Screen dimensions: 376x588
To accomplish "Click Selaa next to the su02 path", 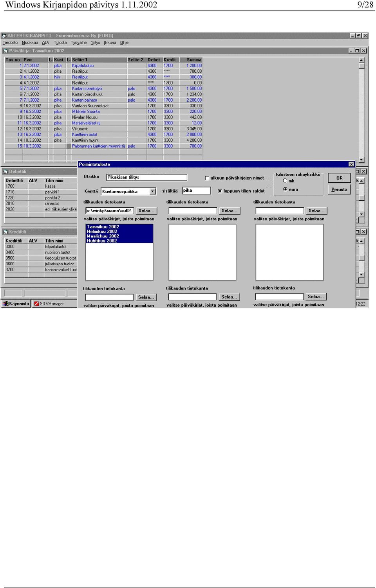I will (146, 210).
